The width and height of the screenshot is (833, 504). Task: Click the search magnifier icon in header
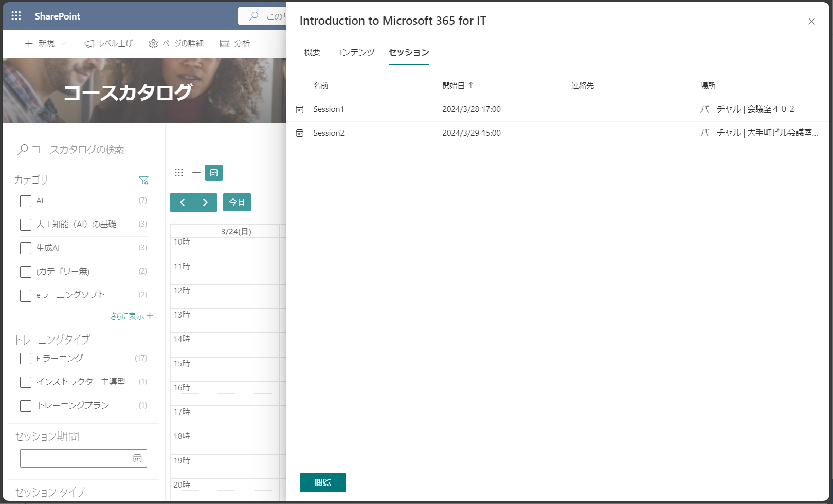tap(253, 16)
